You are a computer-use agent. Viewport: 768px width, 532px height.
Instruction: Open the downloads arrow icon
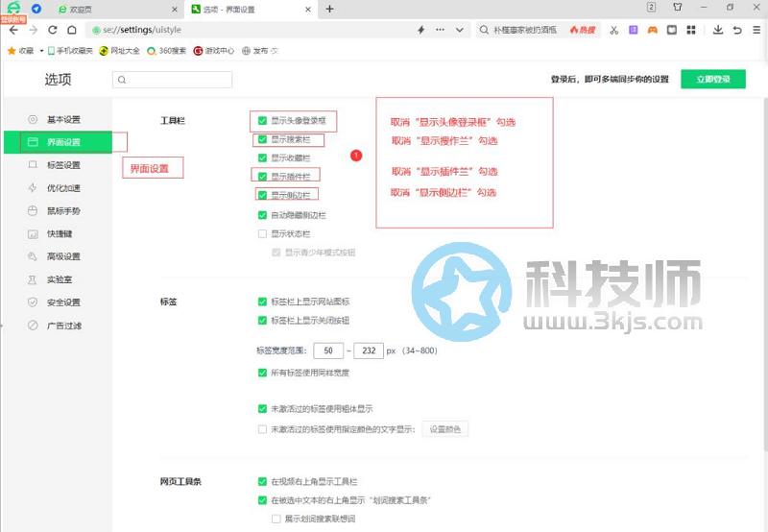click(x=717, y=30)
